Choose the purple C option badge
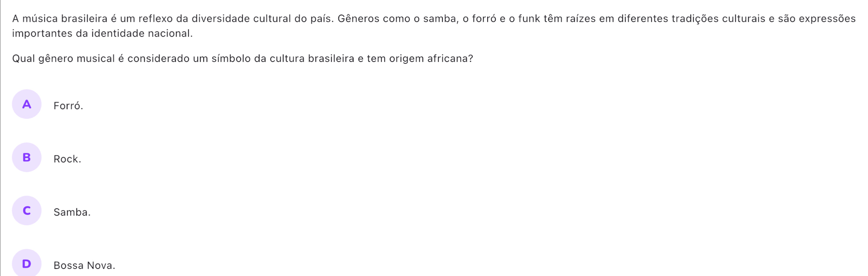The height and width of the screenshot is (276, 868). coord(27,211)
